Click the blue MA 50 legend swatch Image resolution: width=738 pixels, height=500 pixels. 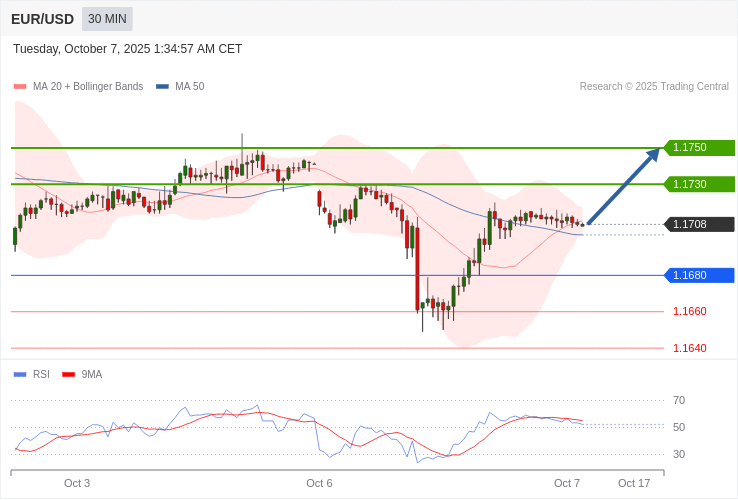(162, 87)
